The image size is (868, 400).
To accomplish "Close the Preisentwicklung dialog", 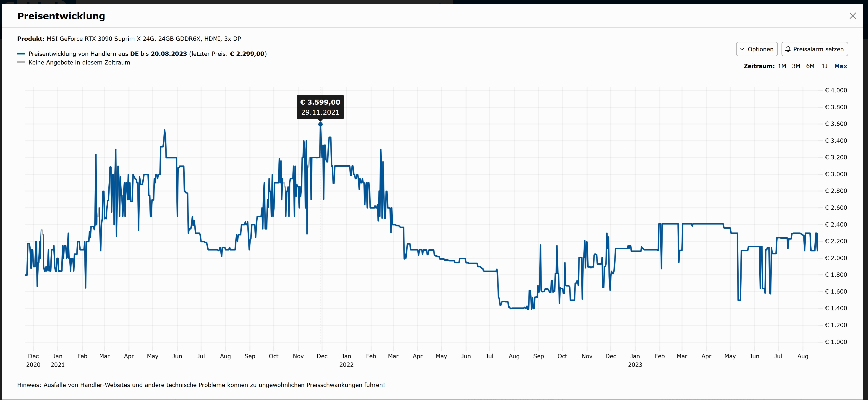I will click(852, 16).
